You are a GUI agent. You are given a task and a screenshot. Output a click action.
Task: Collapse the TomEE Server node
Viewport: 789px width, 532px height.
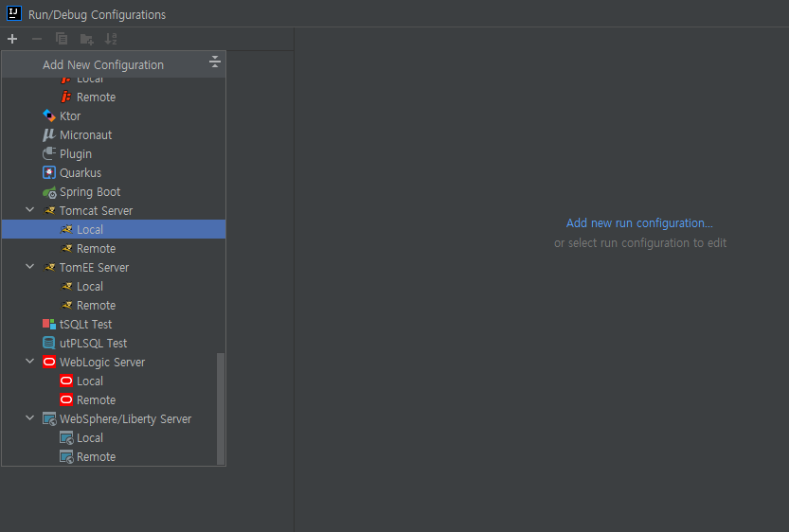pyautogui.click(x=30, y=267)
